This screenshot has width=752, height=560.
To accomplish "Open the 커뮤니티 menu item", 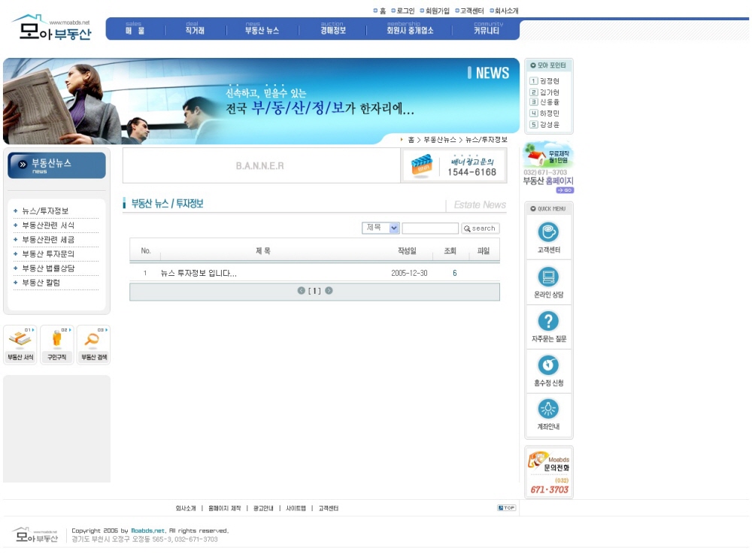I will 487,30.
